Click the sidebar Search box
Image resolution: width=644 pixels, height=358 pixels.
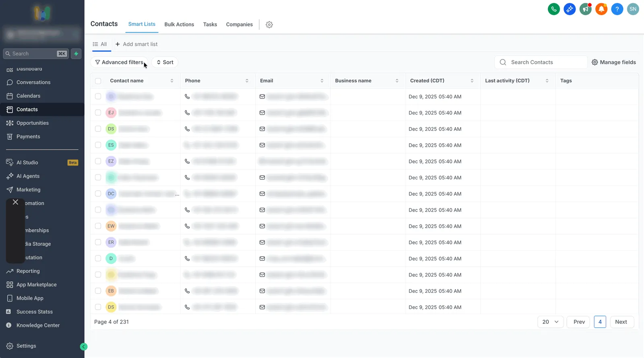coord(36,53)
